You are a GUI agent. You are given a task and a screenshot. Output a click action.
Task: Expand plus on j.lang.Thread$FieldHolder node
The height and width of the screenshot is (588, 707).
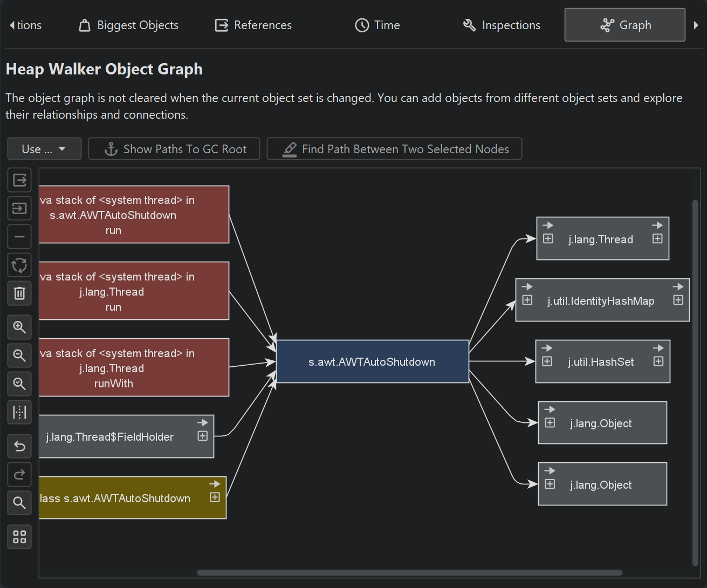(203, 436)
